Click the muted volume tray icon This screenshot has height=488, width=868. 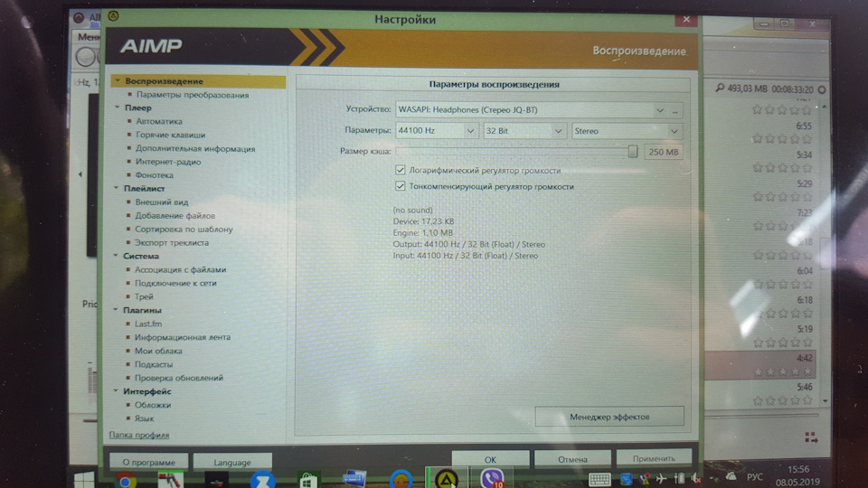click(x=696, y=478)
